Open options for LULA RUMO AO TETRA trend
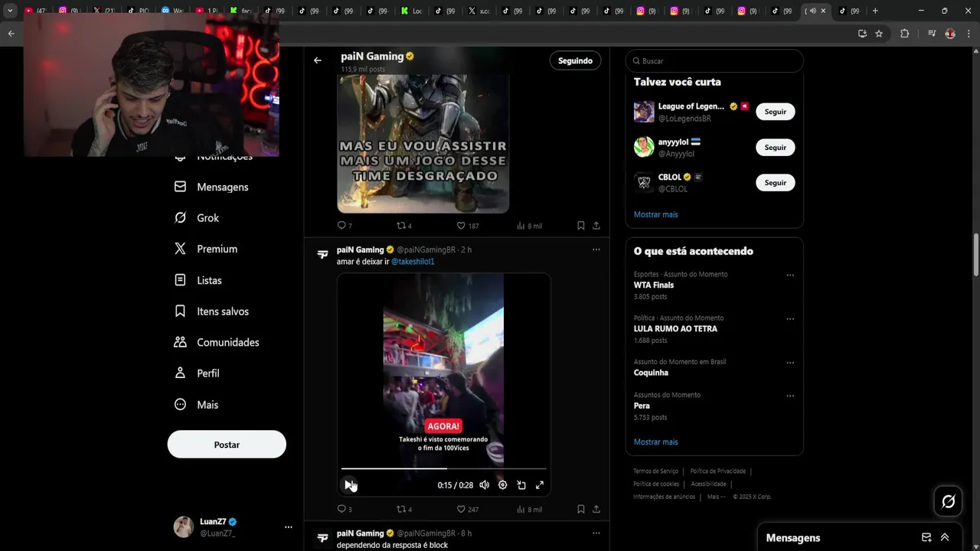Image resolution: width=980 pixels, height=551 pixels. click(x=790, y=319)
